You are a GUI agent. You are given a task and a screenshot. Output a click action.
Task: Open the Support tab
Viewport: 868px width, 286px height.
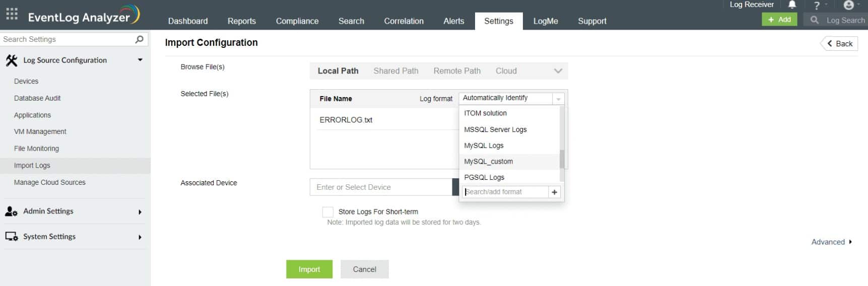[592, 21]
